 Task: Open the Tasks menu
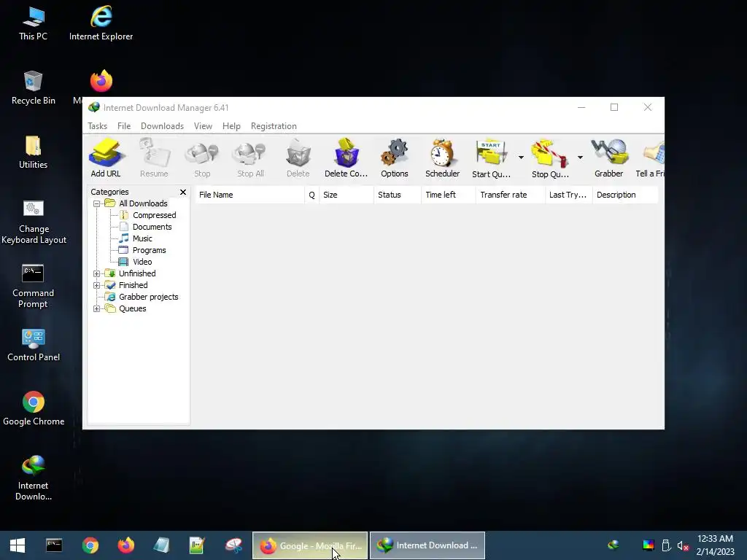tap(97, 126)
